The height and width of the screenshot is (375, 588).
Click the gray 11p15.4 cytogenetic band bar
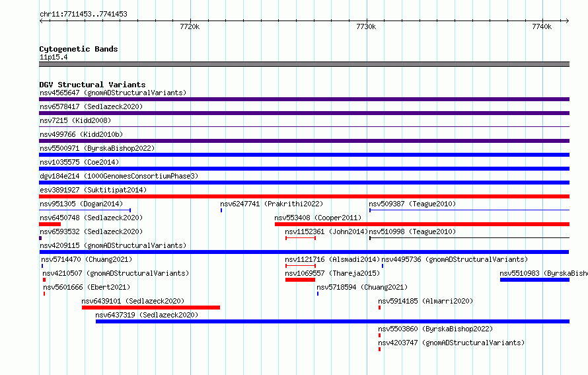304,64
